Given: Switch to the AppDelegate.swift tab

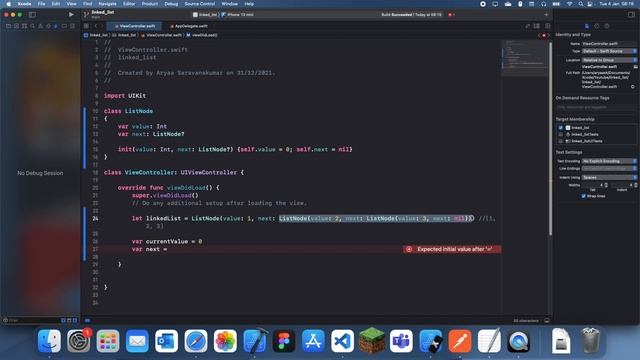Looking at the screenshot, I should coord(189,26).
